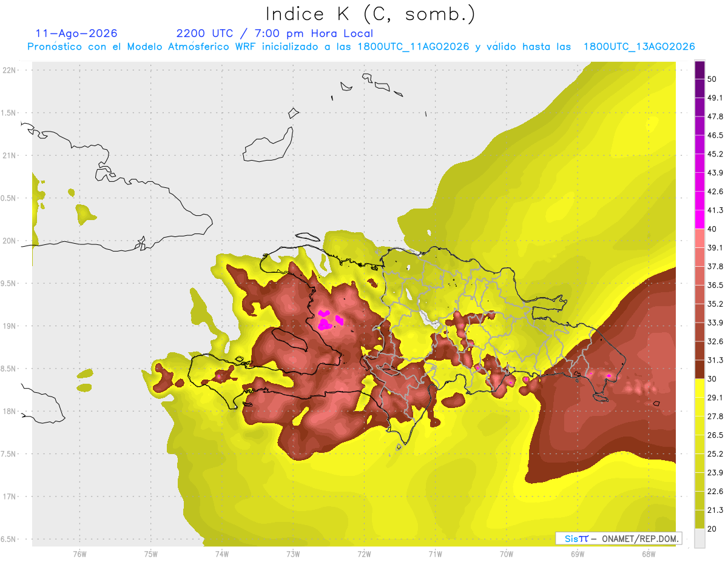Image resolution: width=728 pixels, height=562 pixels.
Task: Select the dark purple legend band above 50
Action: tap(699, 70)
